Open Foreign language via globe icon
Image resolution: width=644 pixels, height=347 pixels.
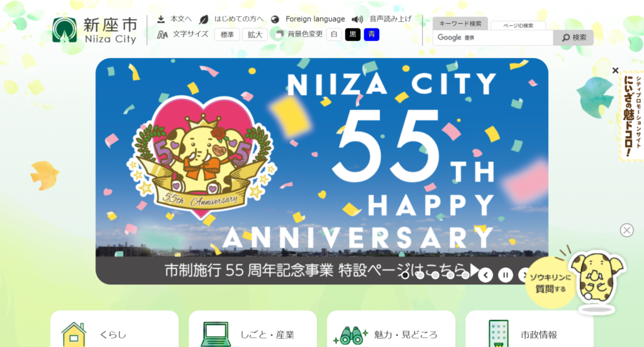pyautogui.click(x=275, y=20)
